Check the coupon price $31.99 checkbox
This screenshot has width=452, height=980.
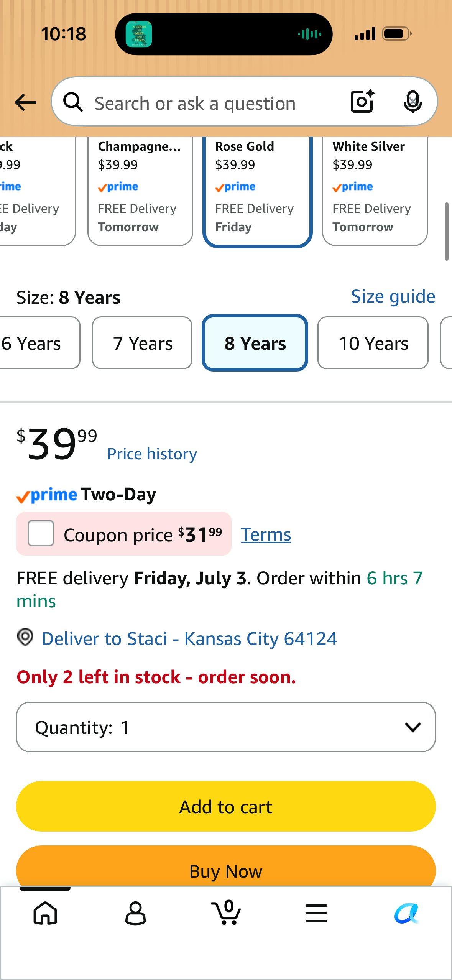point(41,533)
